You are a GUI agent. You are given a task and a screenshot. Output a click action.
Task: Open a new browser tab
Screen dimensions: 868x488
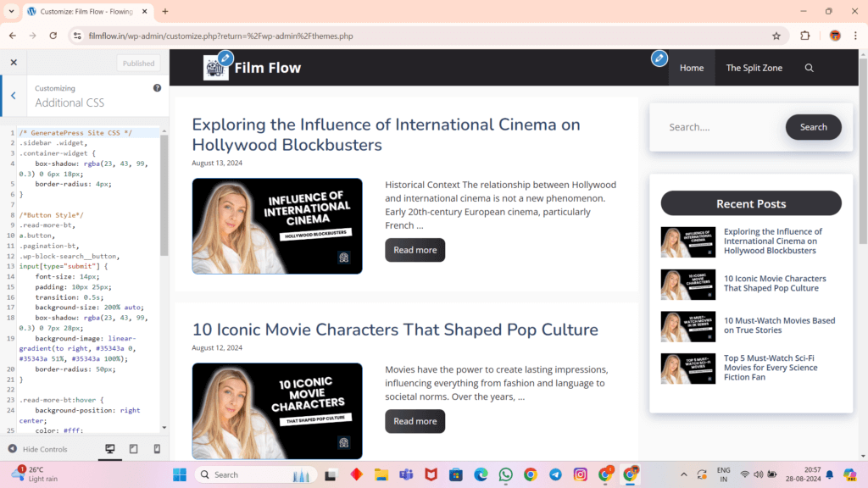coord(165,11)
